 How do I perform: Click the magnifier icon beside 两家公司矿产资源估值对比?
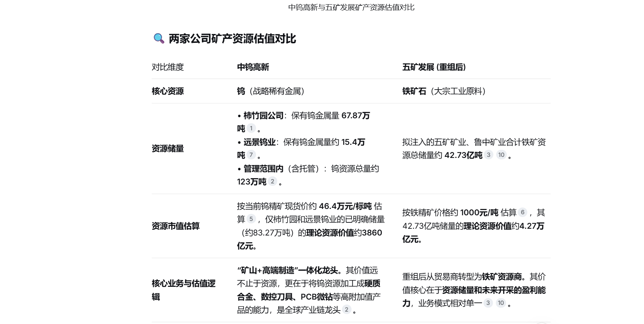tap(159, 38)
